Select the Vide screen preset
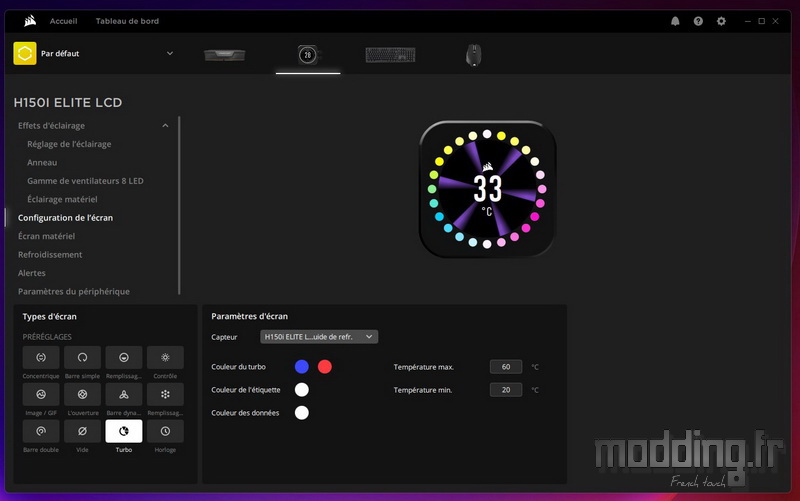Viewport: 800px width, 501px height. click(x=82, y=431)
